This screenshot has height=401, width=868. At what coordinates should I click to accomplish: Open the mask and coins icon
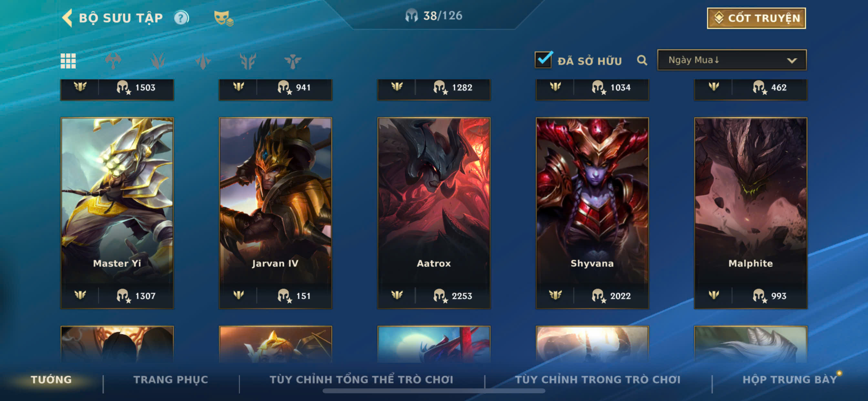coord(224,18)
